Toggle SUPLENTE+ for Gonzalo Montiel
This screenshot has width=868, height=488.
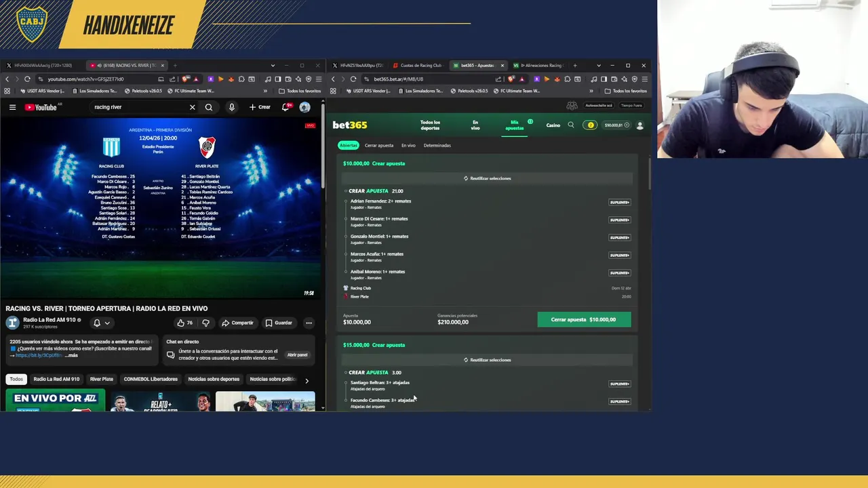pyautogui.click(x=620, y=237)
